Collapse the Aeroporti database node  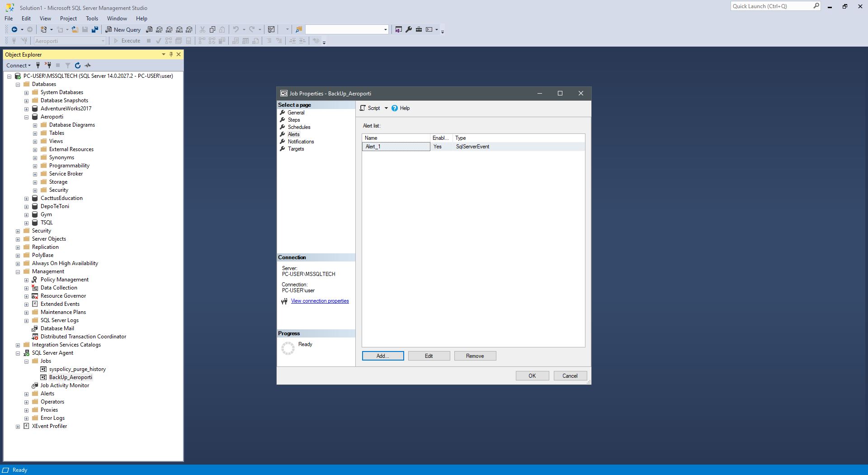tap(27, 117)
